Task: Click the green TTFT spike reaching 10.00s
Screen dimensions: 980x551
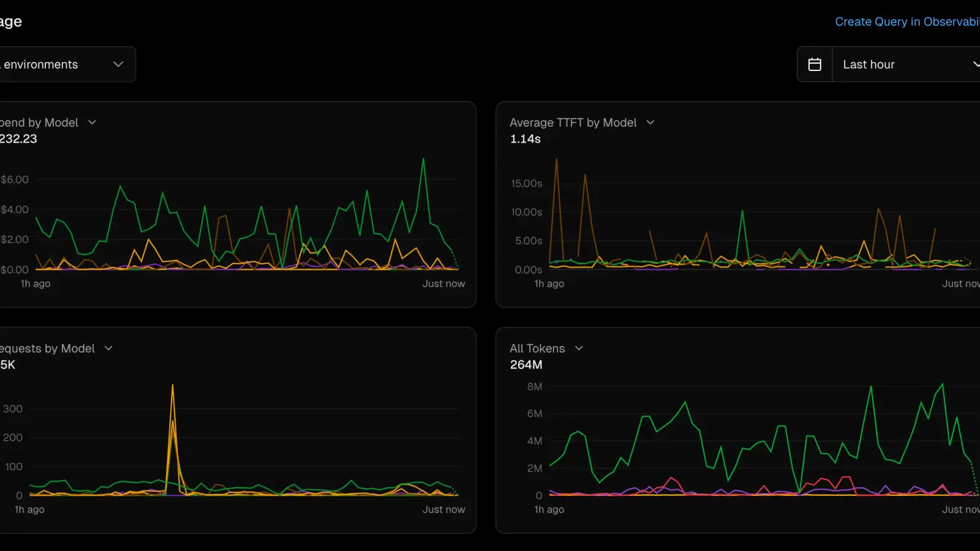Action: pyautogui.click(x=742, y=212)
